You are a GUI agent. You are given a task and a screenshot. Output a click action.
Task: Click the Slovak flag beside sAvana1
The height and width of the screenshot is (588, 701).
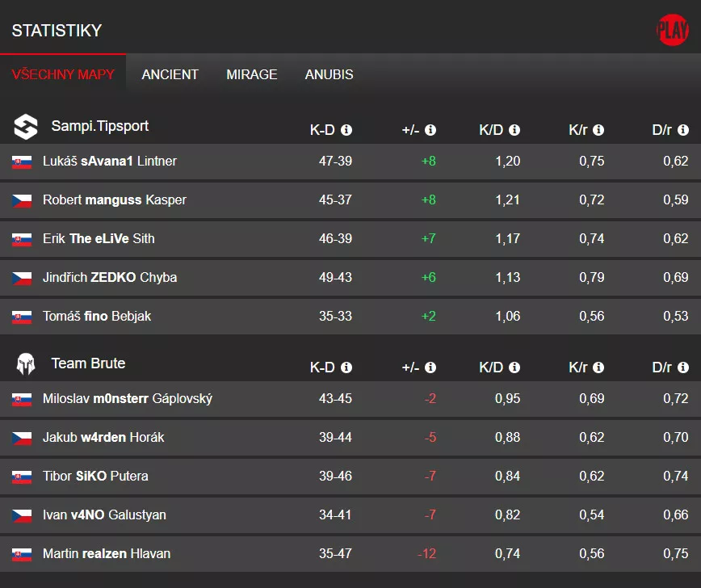(x=22, y=161)
